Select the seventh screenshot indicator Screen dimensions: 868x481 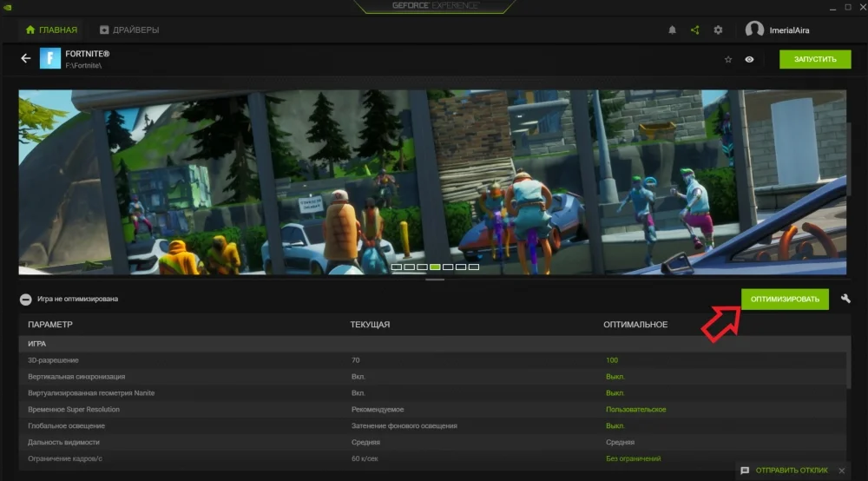473,267
